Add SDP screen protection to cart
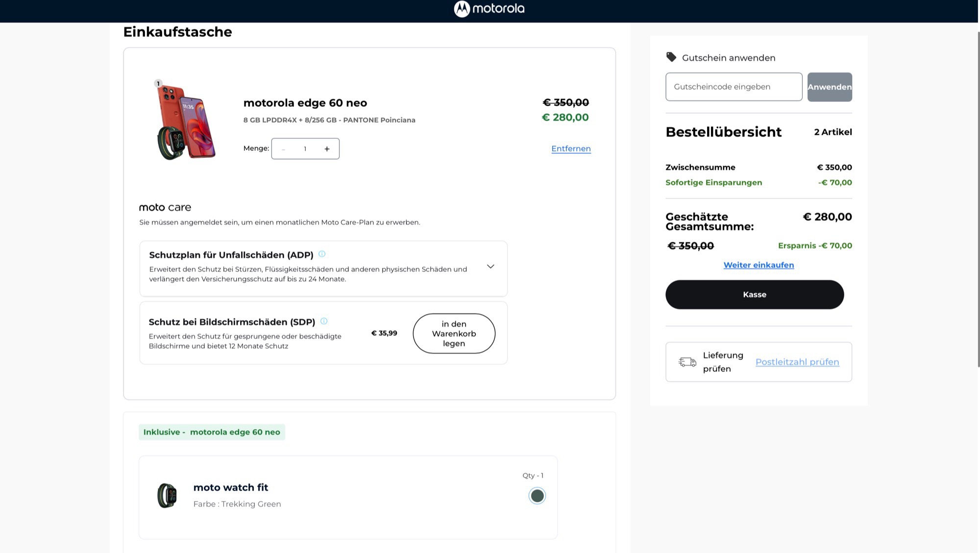The image size is (980, 553). (x=454, y=334)
